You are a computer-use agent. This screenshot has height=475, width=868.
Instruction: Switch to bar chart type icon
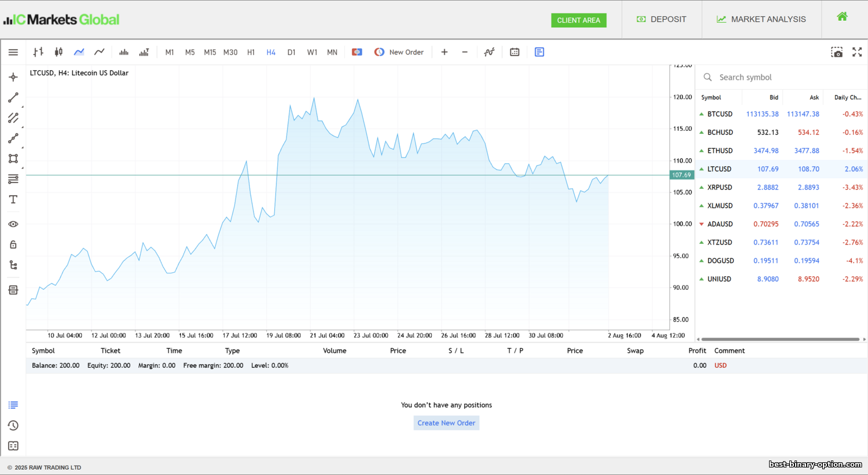pos(38,52)
